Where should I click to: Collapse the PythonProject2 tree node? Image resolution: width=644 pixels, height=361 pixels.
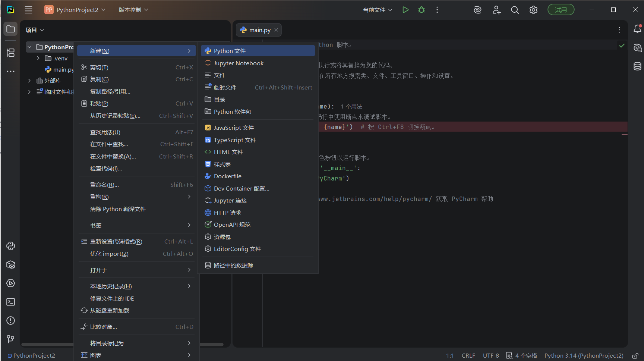coord(29,47)
